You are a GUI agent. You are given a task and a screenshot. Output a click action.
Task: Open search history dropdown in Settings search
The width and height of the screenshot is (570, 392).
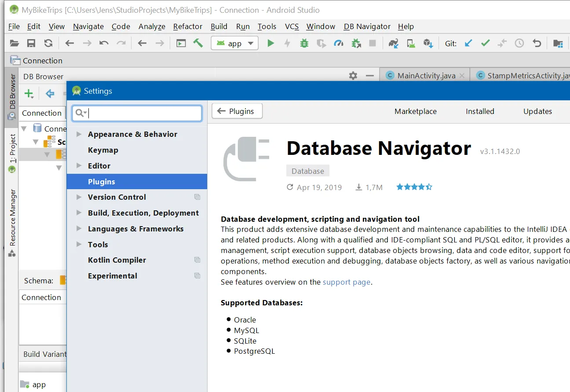81,113
